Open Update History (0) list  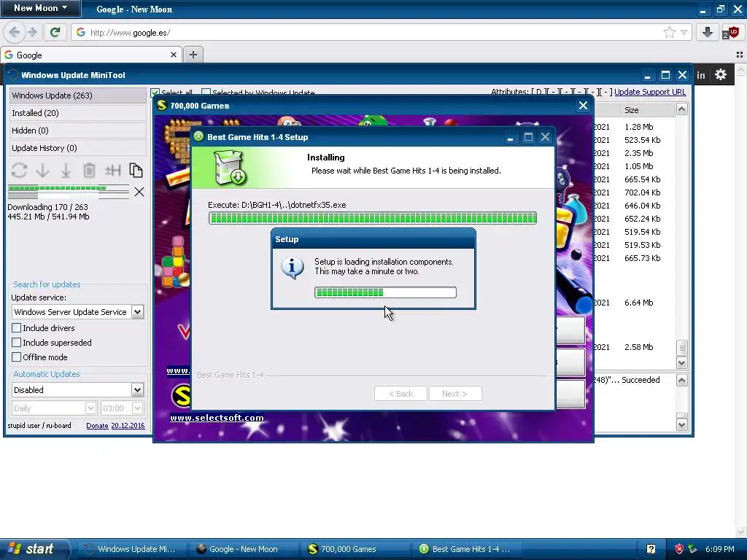(x=77, y=148)
